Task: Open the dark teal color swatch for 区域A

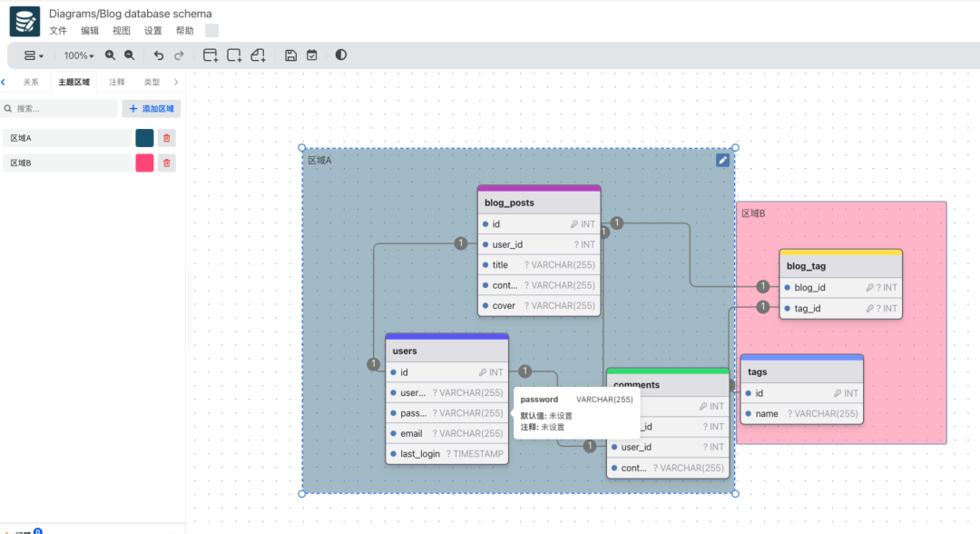Action: pyautogui.click(x=144, y=138)
